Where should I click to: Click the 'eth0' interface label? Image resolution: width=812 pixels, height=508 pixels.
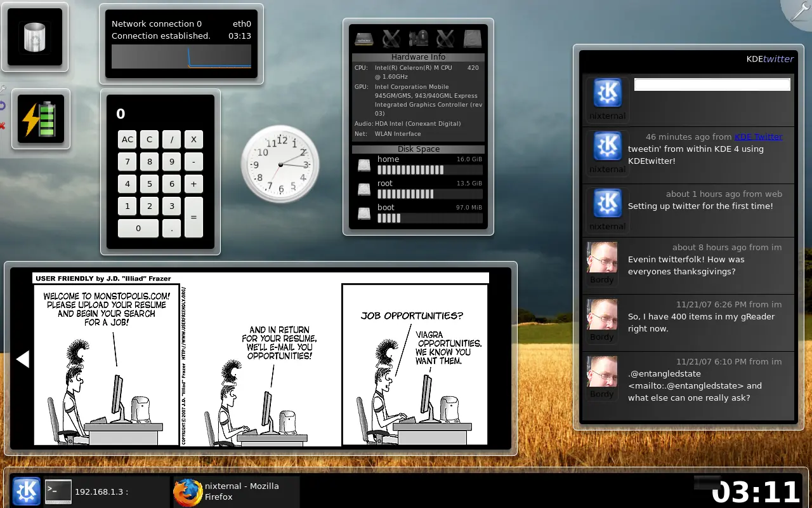[x=242, y=24]
